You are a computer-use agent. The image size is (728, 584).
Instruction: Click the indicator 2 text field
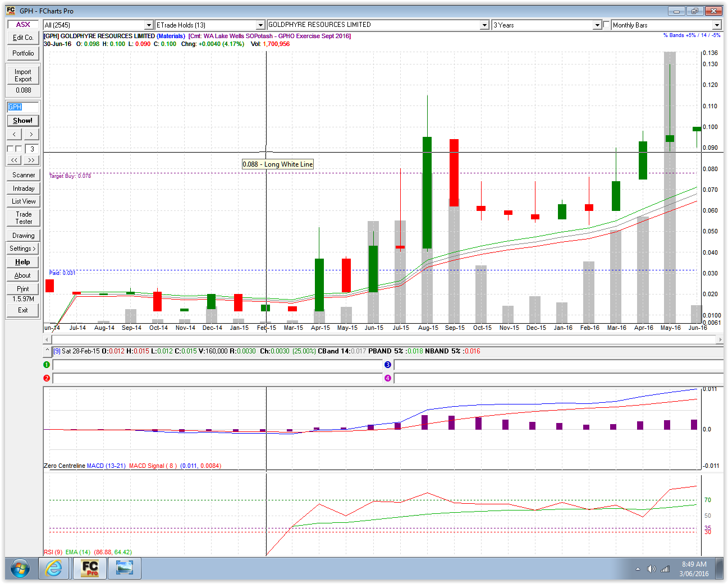217,378
